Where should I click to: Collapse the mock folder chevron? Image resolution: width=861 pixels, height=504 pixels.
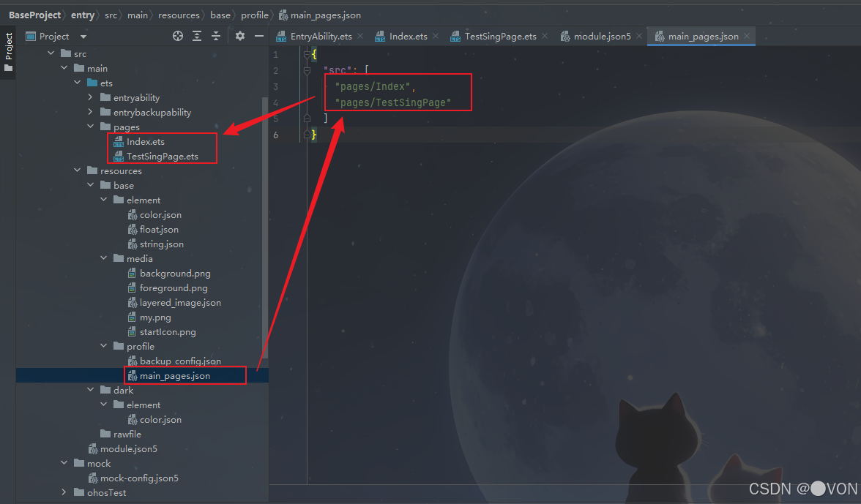pos(64,463)
